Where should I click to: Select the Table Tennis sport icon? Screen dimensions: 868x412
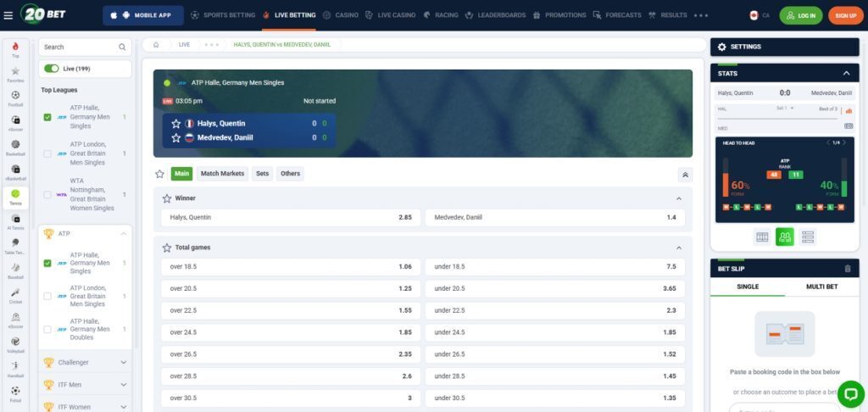tap(15, 242)
